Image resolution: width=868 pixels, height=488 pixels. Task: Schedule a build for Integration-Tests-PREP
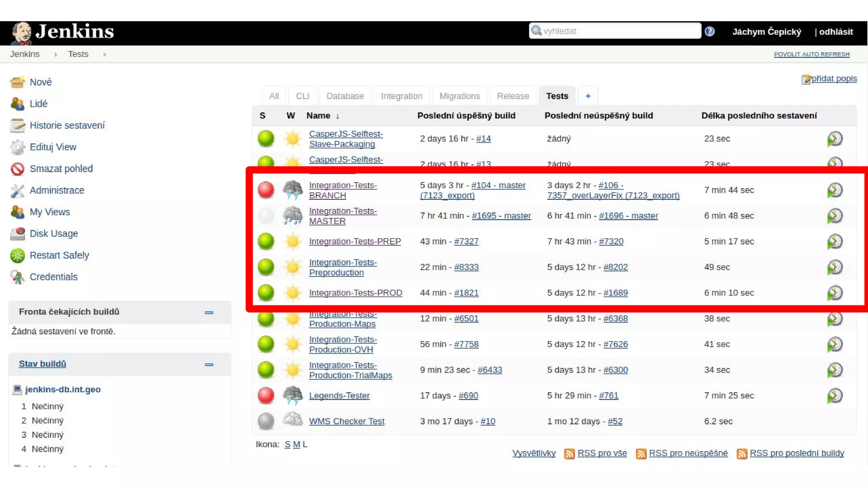pos(835,241)
